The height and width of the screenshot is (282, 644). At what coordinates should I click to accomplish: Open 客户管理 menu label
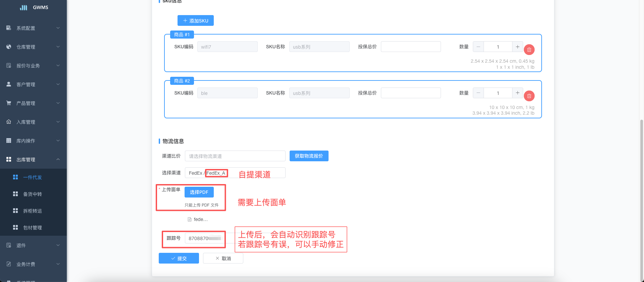click(26, 84)
